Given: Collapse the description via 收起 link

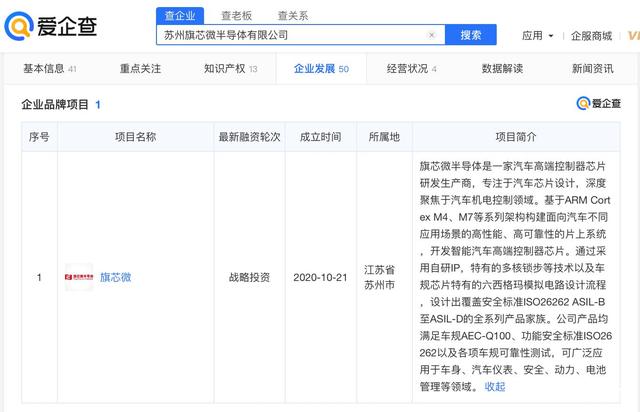Looking at the screenshot, I should pos(495,386).
